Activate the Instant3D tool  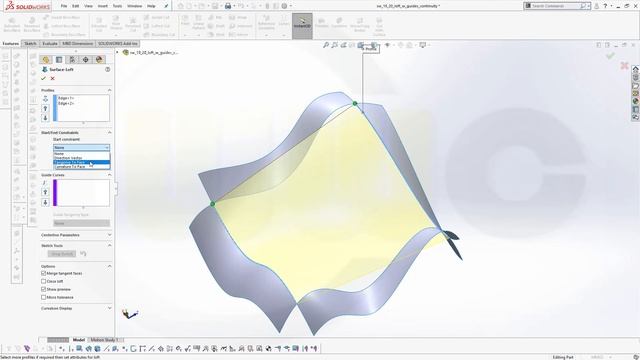302,26
